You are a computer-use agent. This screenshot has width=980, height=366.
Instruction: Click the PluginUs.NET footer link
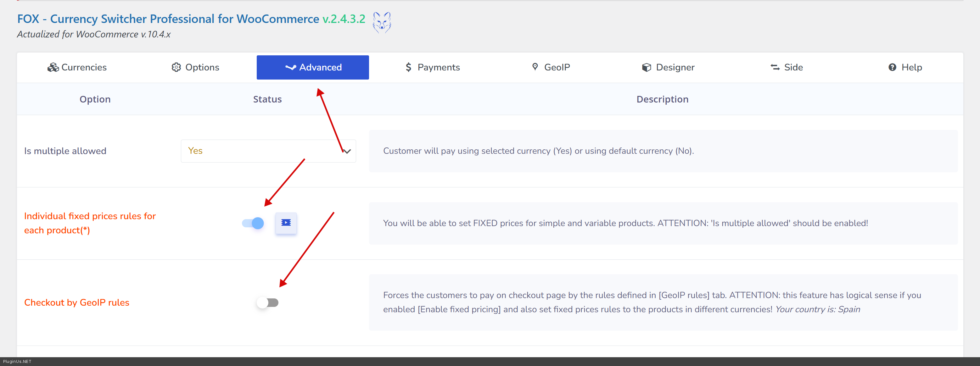[x=17, y=361]
